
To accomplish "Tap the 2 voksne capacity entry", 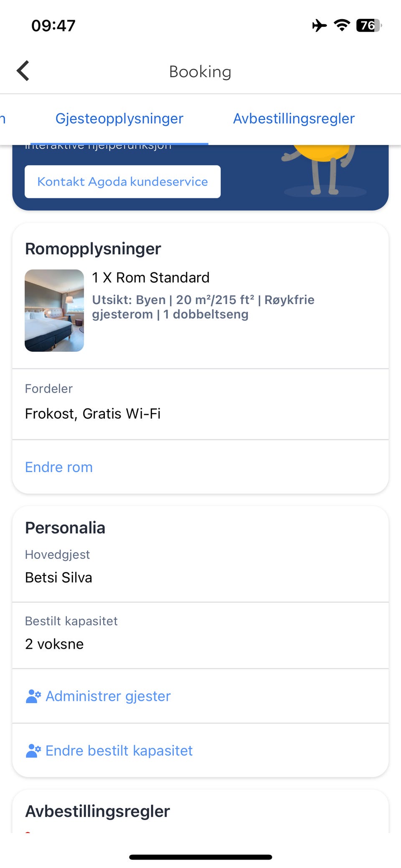I will (x=54, y=644).
